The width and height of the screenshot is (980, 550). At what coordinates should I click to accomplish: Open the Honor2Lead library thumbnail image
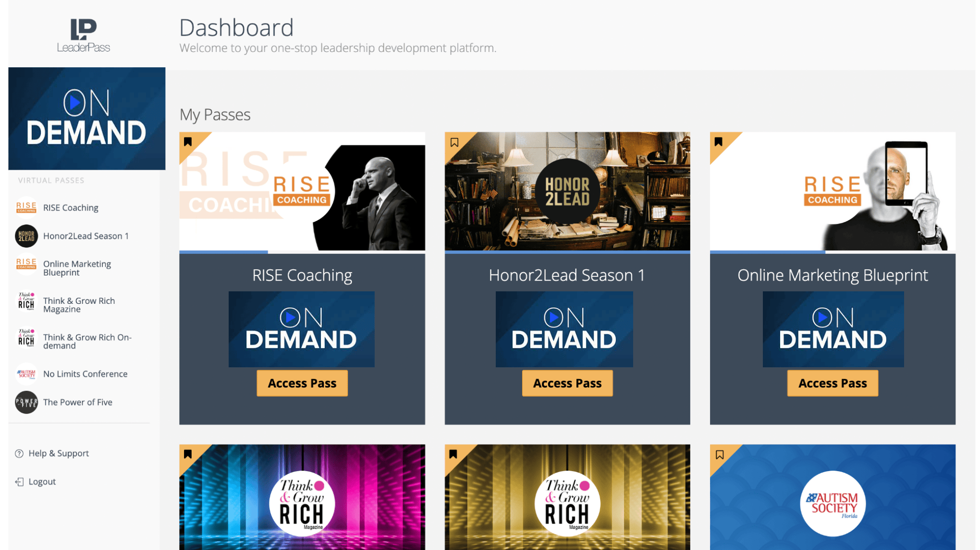coord(567,191)
